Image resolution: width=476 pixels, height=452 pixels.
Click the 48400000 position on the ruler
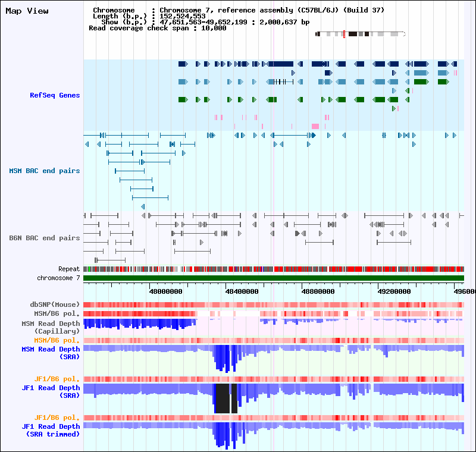tap(242, 291)
